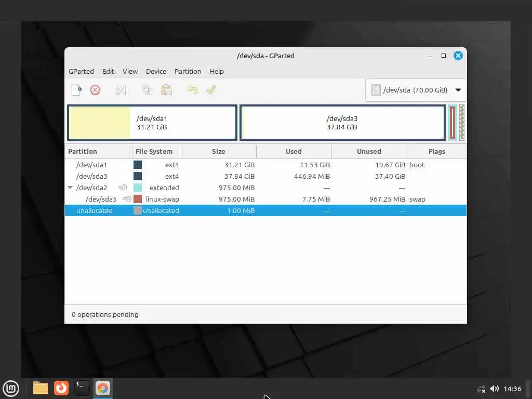Open the View menu
Viewport: 532px width, 399px height.
pos(130,72)
